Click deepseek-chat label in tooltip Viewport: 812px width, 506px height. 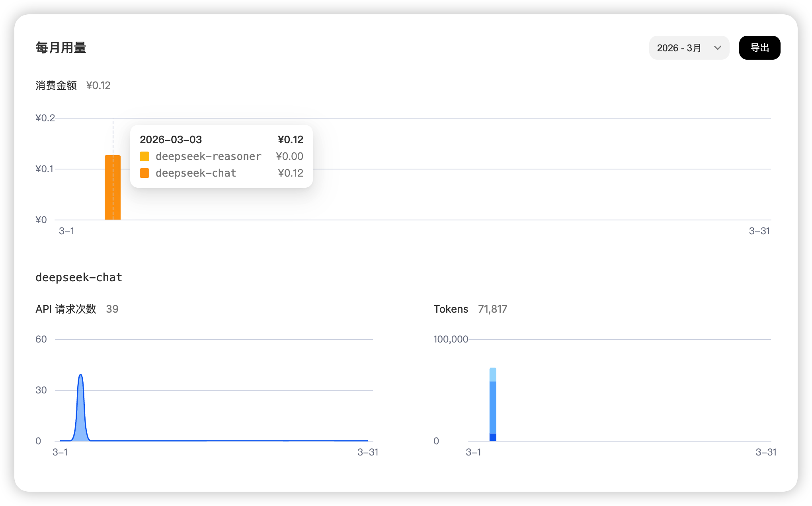point(196,173)
